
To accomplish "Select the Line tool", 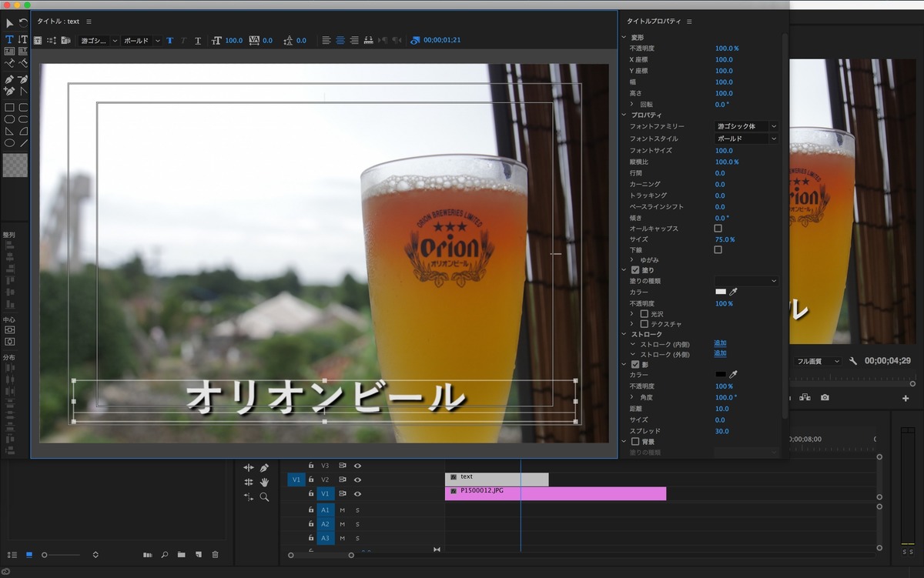I will coord(23,143).
